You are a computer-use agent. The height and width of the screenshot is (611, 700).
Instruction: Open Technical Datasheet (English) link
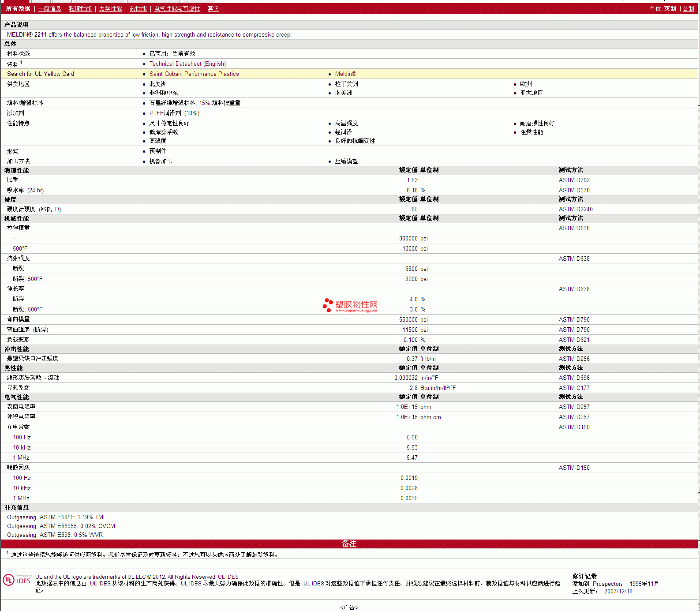(x=187, y=64)
